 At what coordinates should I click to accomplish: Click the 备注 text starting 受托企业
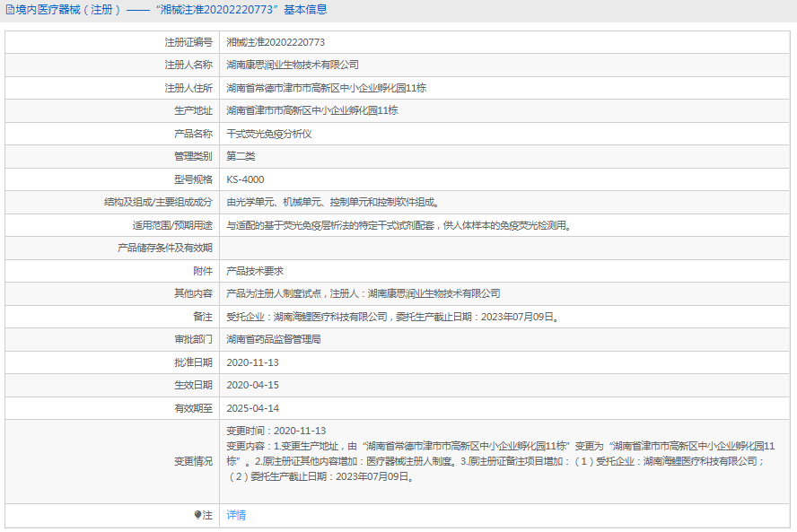coord(393,317)
